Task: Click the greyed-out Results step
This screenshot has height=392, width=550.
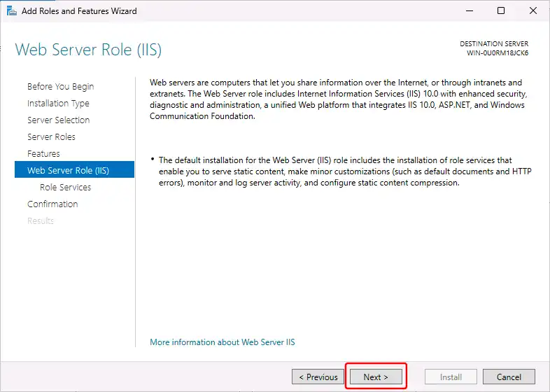Action: coord(41,221)
